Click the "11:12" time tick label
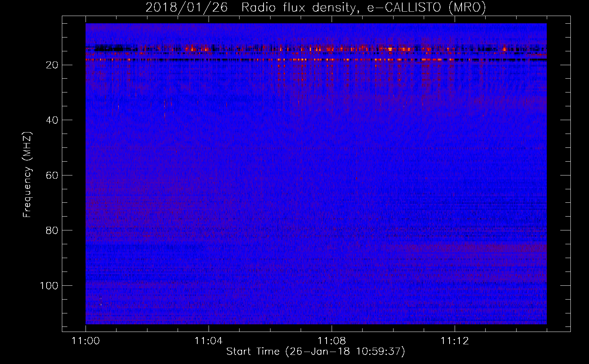This screenshot has width=589, height=364. coord(455,341)
